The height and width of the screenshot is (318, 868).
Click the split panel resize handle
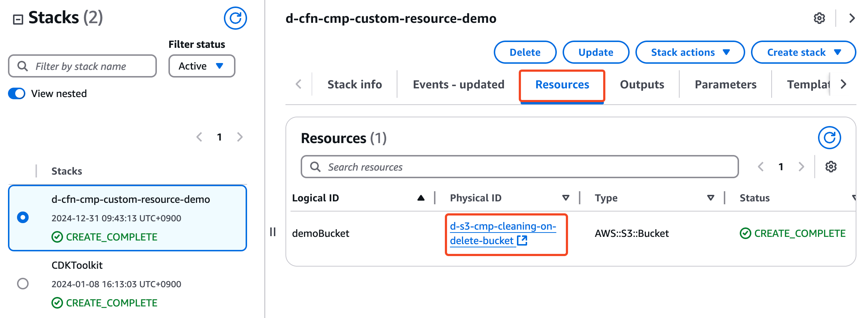pyautogui.click(x=273, y=232)
